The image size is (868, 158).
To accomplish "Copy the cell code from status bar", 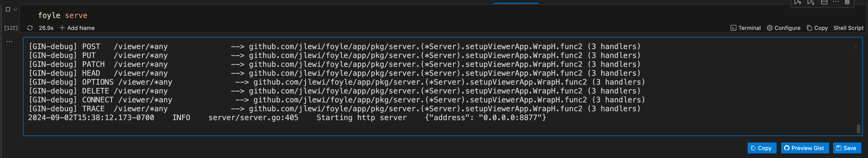I will 817,28.
